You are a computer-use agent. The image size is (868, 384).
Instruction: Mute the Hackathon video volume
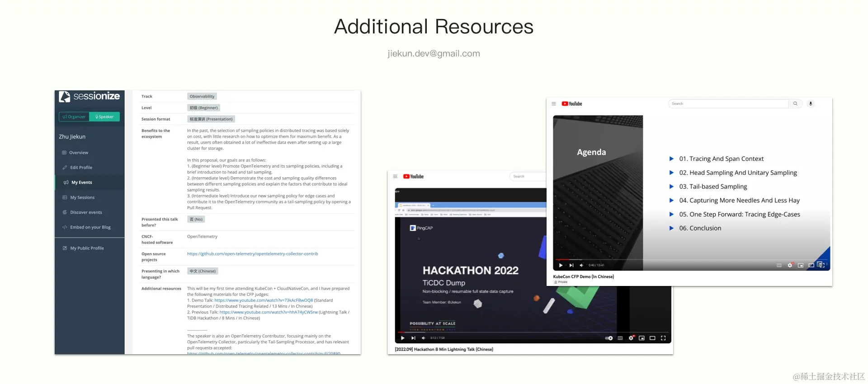424,338
